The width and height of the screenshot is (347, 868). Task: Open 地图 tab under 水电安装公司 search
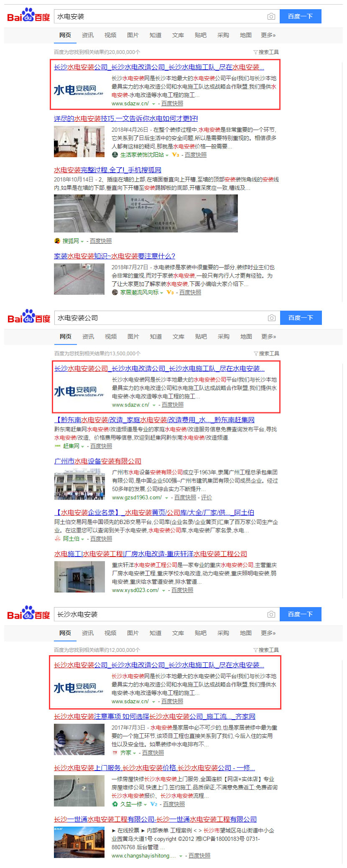(246, 337)
